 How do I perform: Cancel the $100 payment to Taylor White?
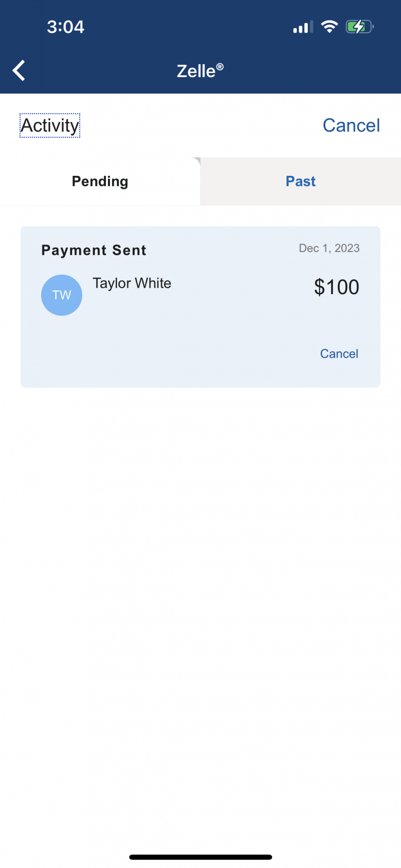click(x=339, y=353)
